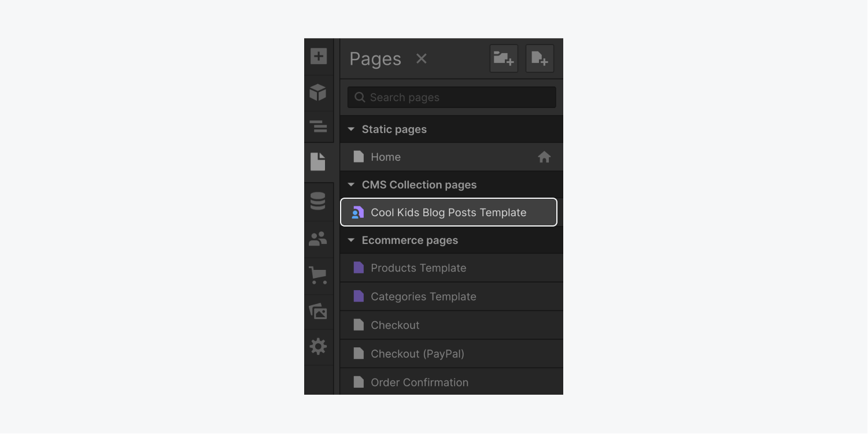Open the Components cube icon
The width and height of the screenshot is (868, 434).
pos(318,92)
